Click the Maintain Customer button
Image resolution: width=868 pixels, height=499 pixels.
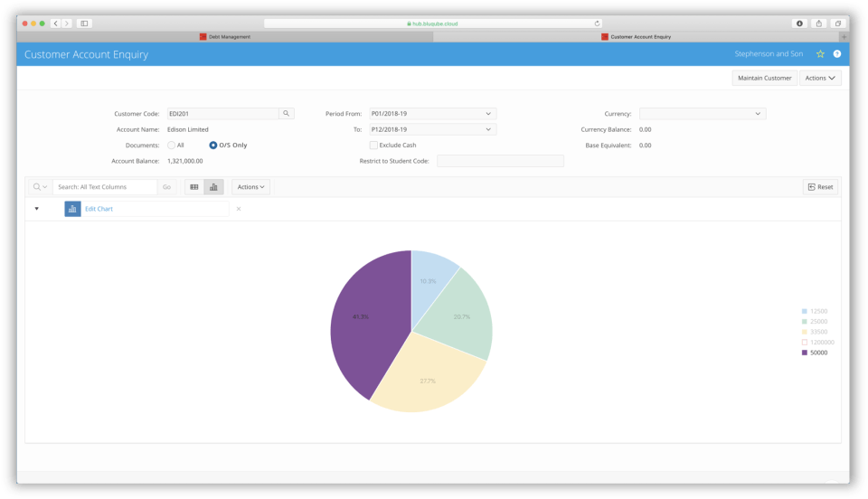click(765, 78)
